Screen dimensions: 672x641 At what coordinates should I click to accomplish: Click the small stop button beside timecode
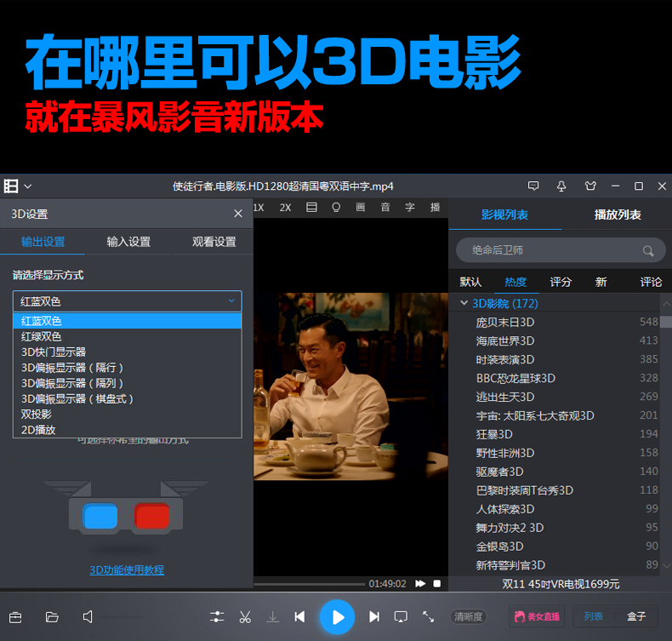tap(436, 584)
